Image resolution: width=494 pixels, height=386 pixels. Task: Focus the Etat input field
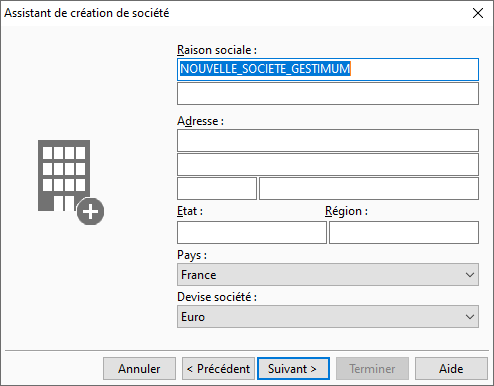tap(252, 232)
